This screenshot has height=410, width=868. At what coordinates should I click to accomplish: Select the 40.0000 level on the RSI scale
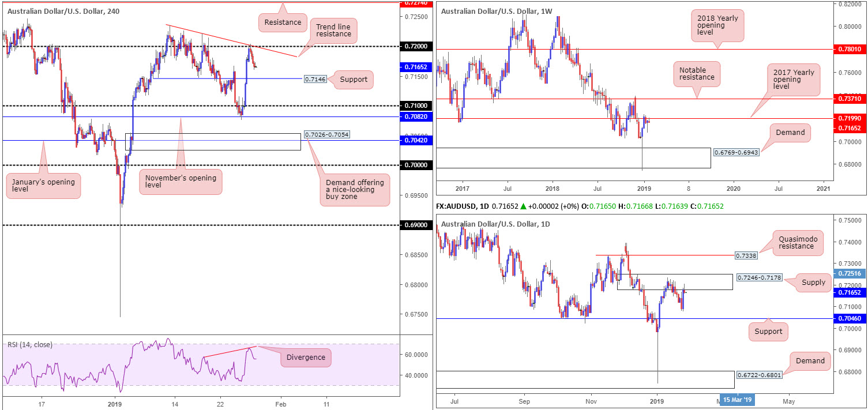[x=415, y=375]
